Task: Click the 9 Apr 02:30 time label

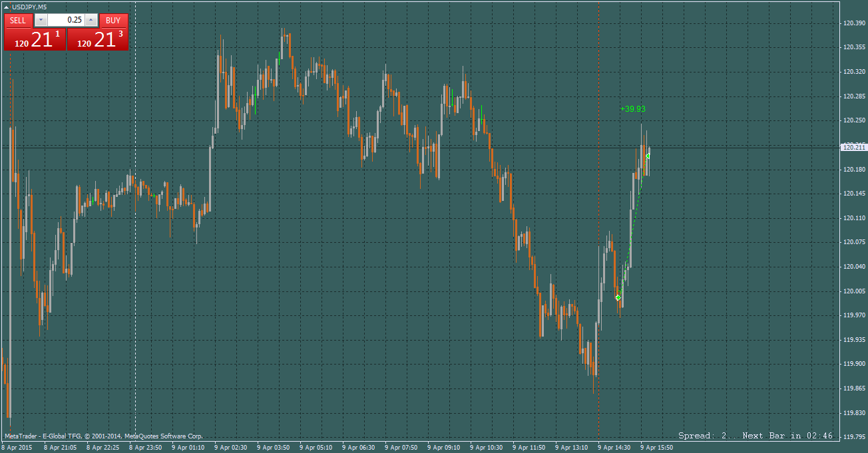Action: pyautogui.click(x=230, y=448)
